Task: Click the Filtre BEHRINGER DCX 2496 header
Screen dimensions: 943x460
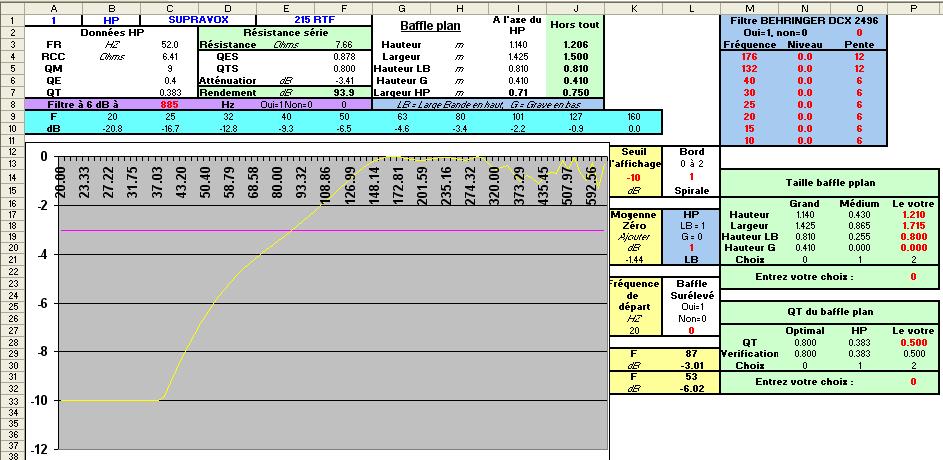Action: point(802,20)
